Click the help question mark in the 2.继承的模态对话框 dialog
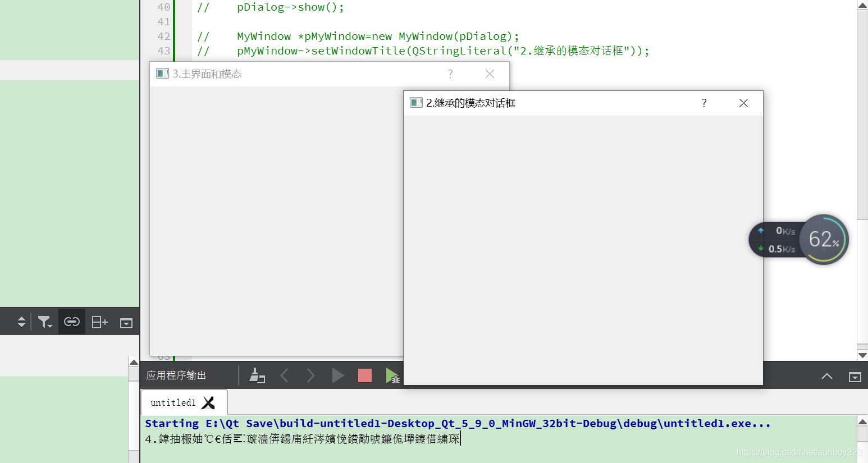Viewport: 868px width, 463px height. (704, 103)
